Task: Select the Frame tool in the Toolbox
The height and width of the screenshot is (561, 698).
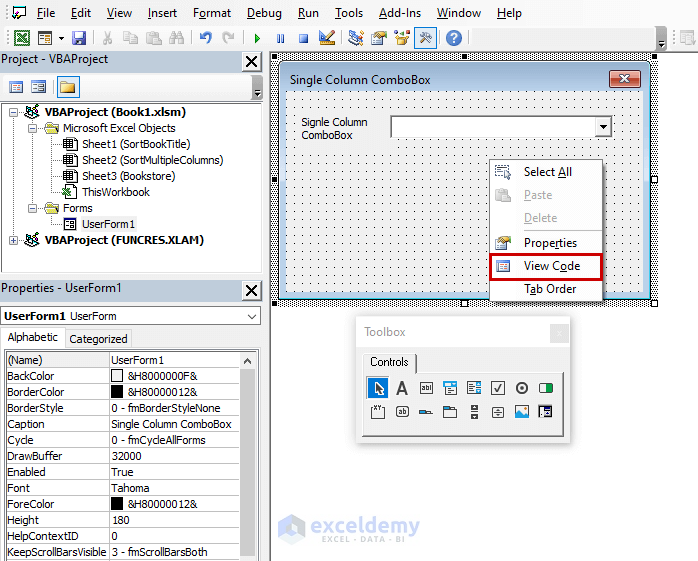Action: (378, 412)
